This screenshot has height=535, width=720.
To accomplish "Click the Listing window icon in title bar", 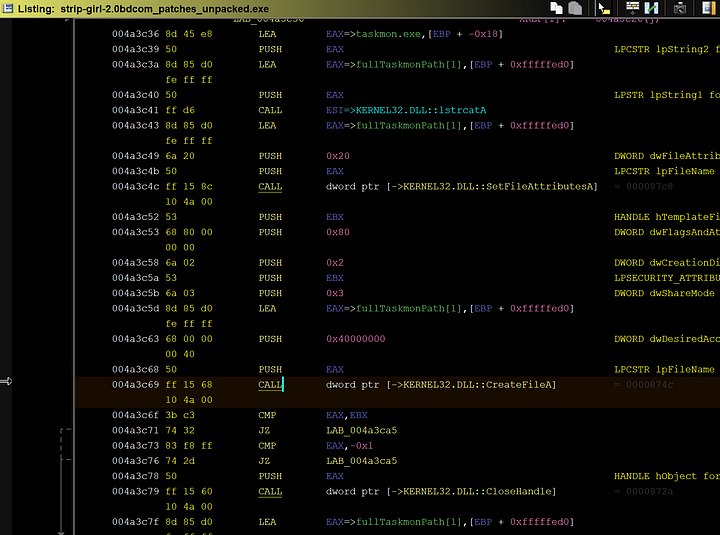I will tap(7, 8).
